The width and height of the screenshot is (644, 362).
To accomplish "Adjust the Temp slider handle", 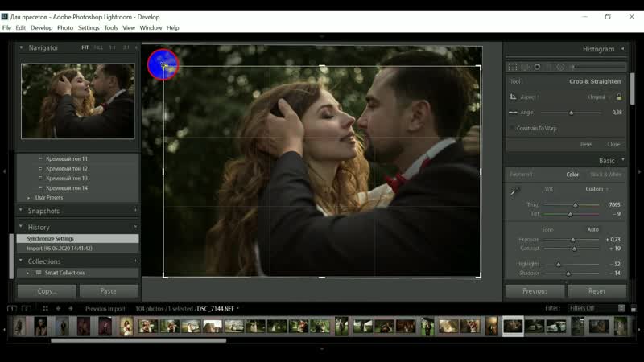I will click(x=576, y=204).
